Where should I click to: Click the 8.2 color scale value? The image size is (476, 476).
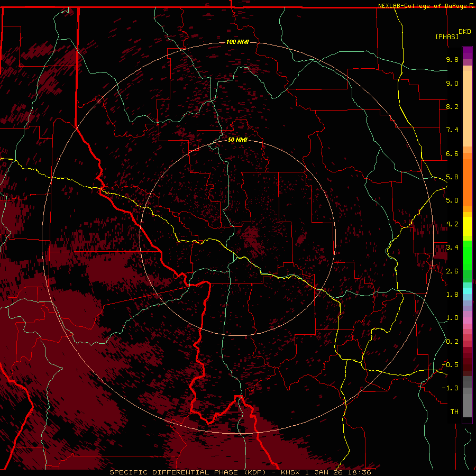point(452,106)
